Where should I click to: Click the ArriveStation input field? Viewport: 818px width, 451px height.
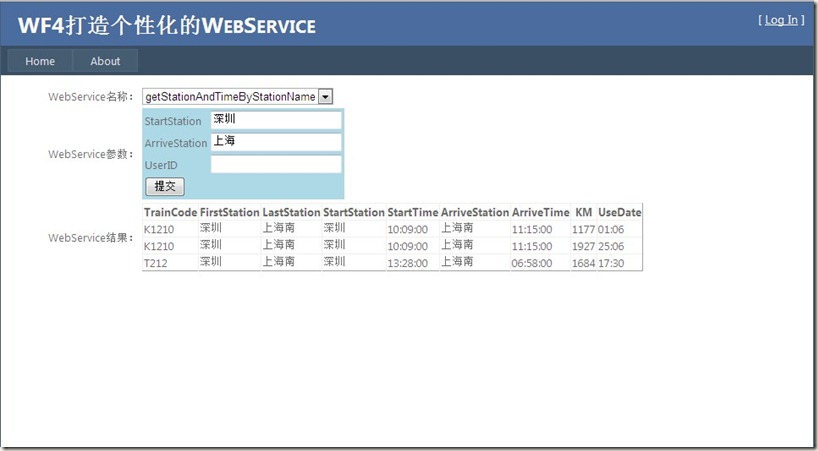point(276,142)
